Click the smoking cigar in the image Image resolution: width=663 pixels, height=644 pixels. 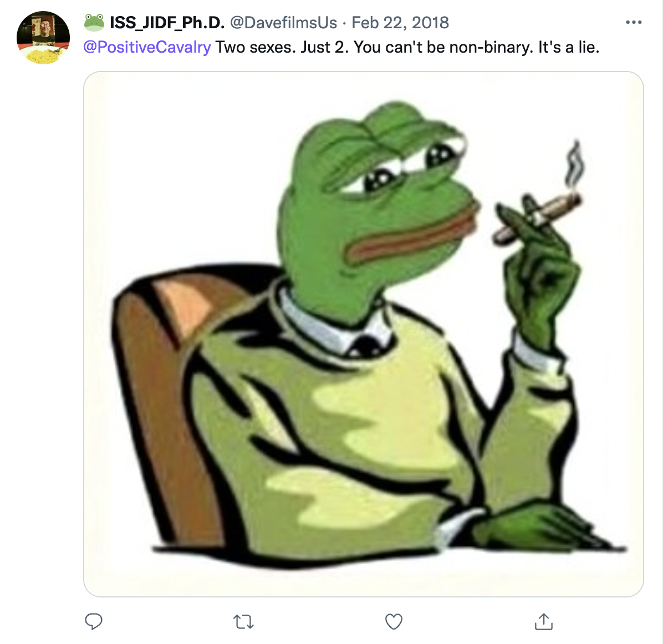point(537,218)
